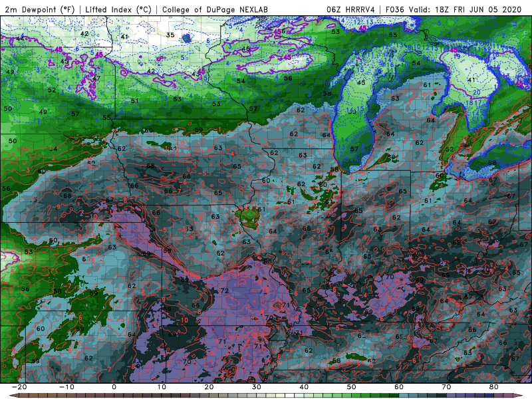Image resolution: width=532 pixels, height=399 pixels.
Task: Click the -20 tick label on the legend
Action: point(19,387)
